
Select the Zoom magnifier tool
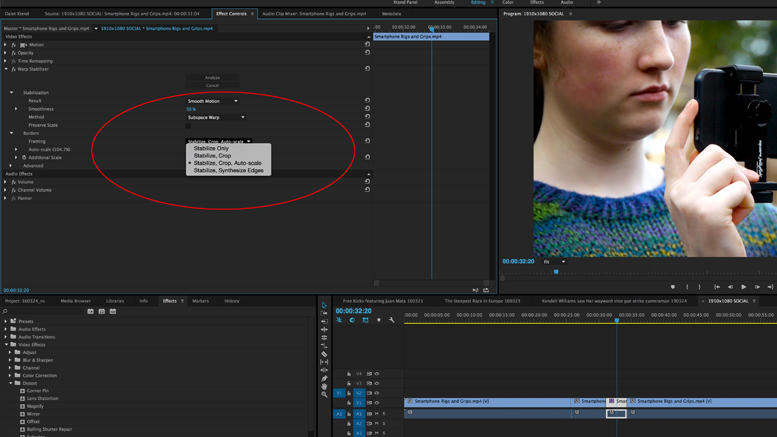324,394
